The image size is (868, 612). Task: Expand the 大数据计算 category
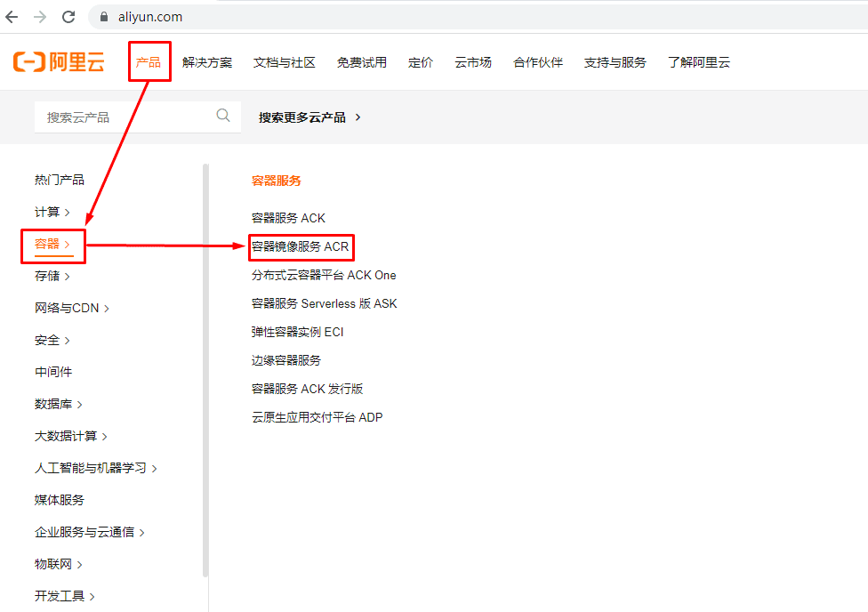tap(71, 436)
